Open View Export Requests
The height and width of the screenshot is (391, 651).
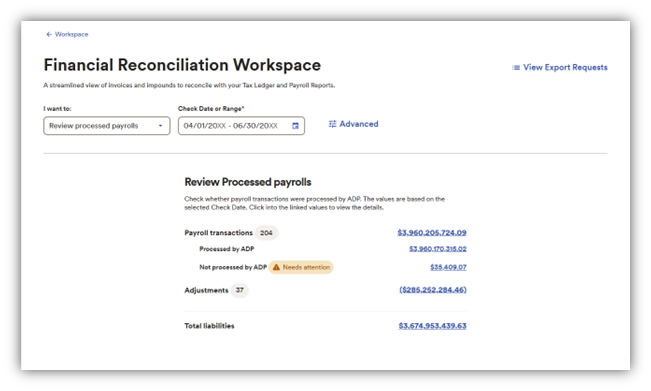click(565, 67)
